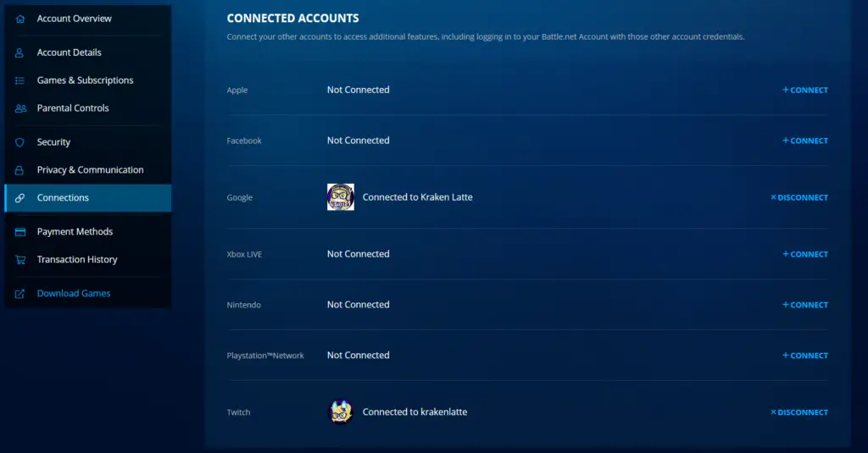Viewport: 868px width, 453px height.
Task: Click the Twitch row label
Action: 238,412
